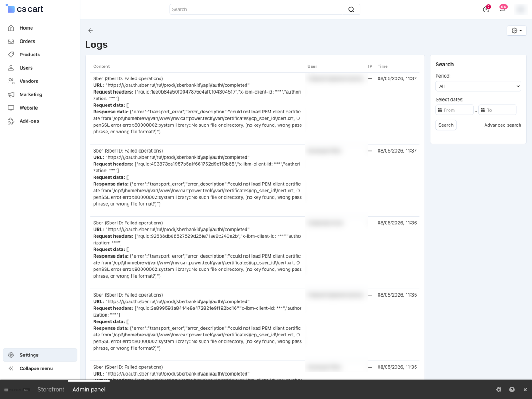
Task: Click the Content column header
Action: tap(101, 66)
